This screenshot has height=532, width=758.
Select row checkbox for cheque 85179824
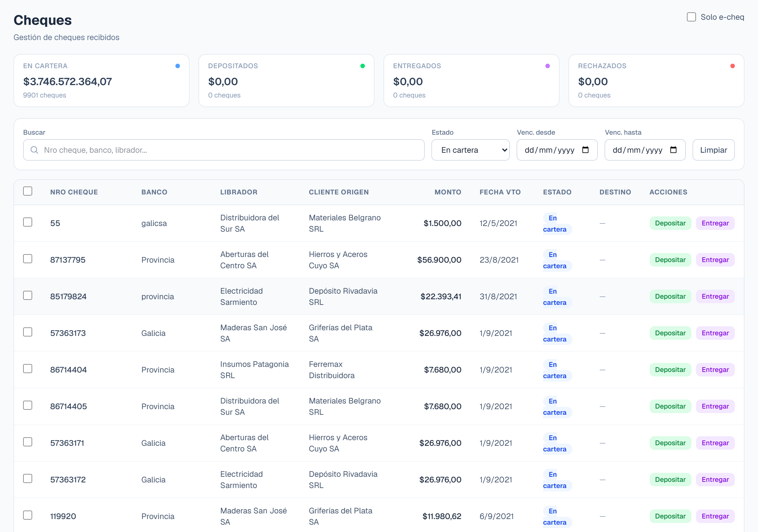click(x=28, y=295)
